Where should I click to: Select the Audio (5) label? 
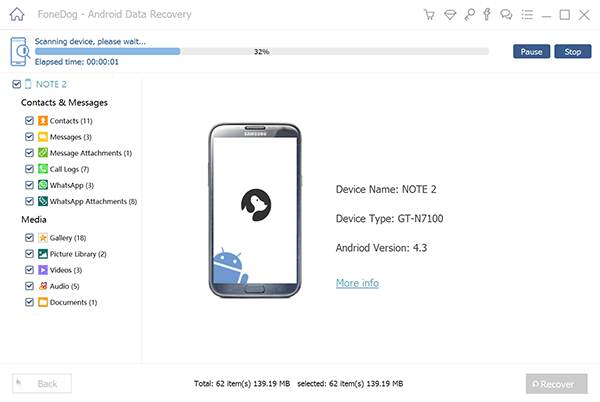point(64,286)
